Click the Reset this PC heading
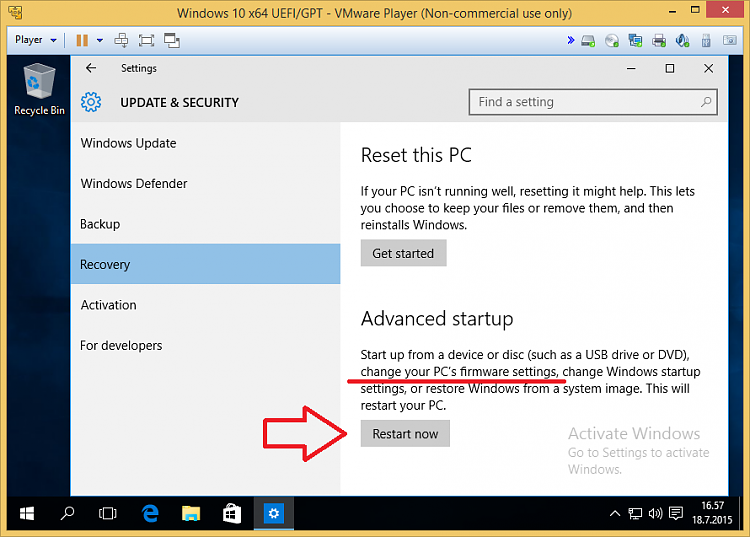Screen dimensions: 750x537 (416, 155)
